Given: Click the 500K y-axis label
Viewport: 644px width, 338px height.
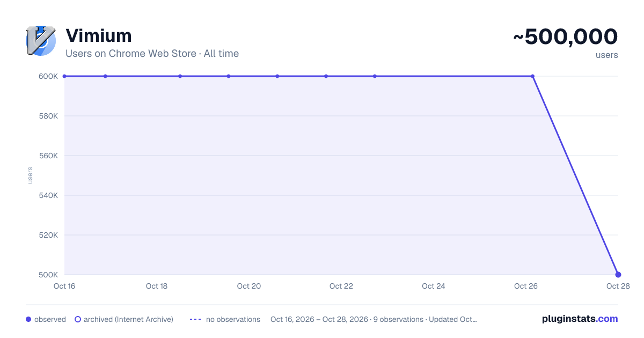Looking at the screenshot, I should point(48,275).
